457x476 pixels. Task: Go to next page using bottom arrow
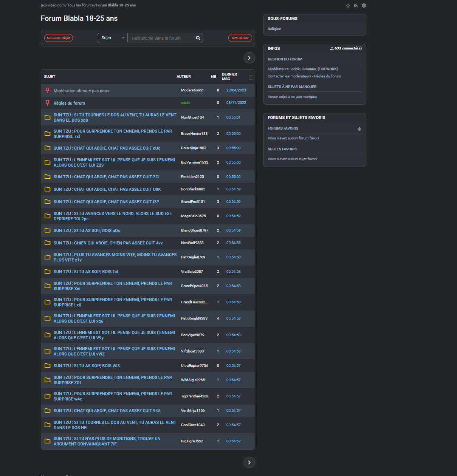(x=249, y=462)
